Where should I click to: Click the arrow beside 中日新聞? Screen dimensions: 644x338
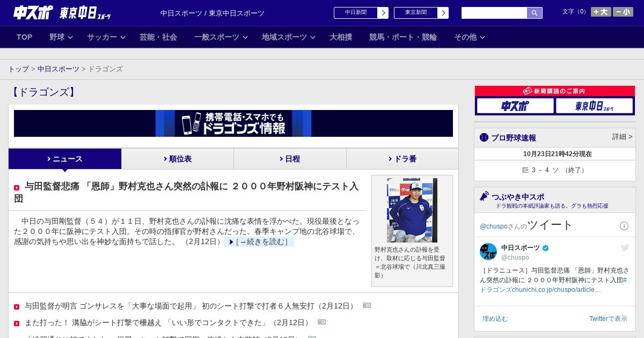(x=383, y=13)
